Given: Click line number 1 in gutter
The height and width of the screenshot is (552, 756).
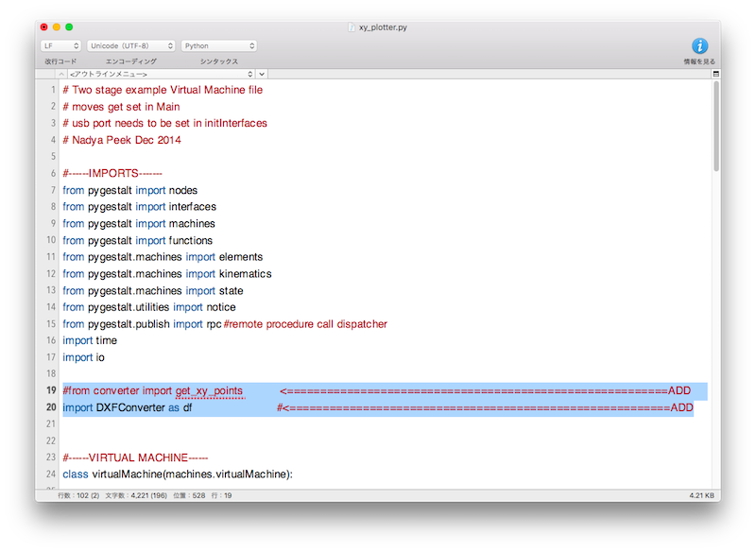Looking at the screenshot, I should pos(53,90).
